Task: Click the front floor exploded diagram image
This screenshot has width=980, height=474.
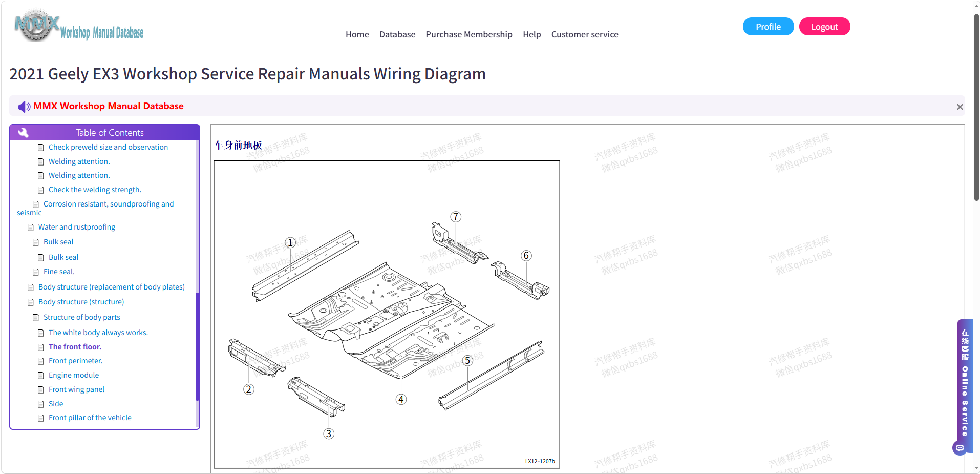Action: (x=387, y=315)
